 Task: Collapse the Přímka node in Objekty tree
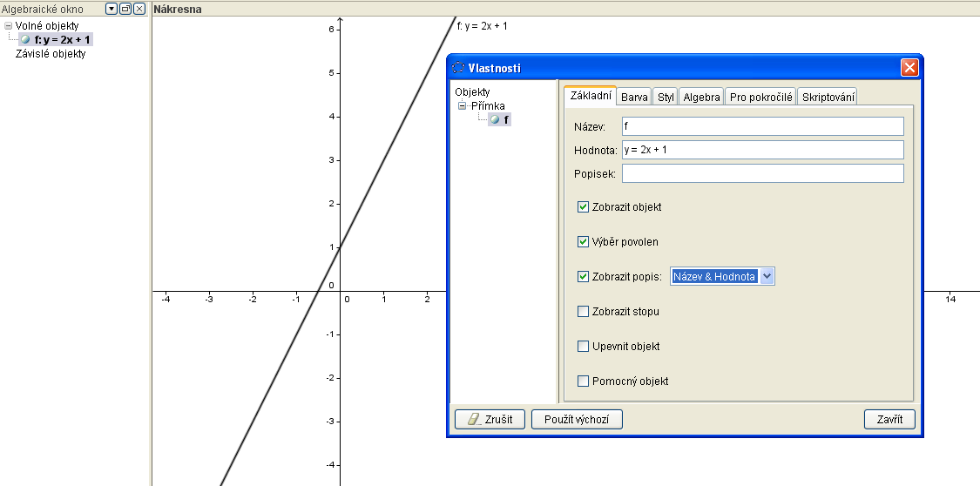463,105
